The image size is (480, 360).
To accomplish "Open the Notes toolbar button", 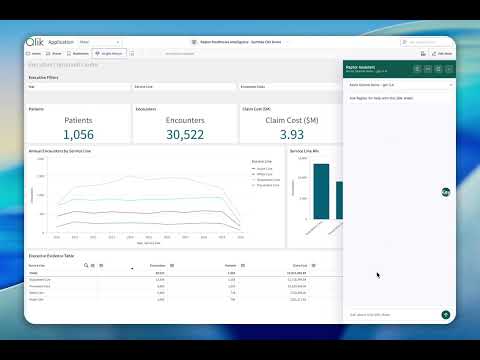I will coord(33,53).
